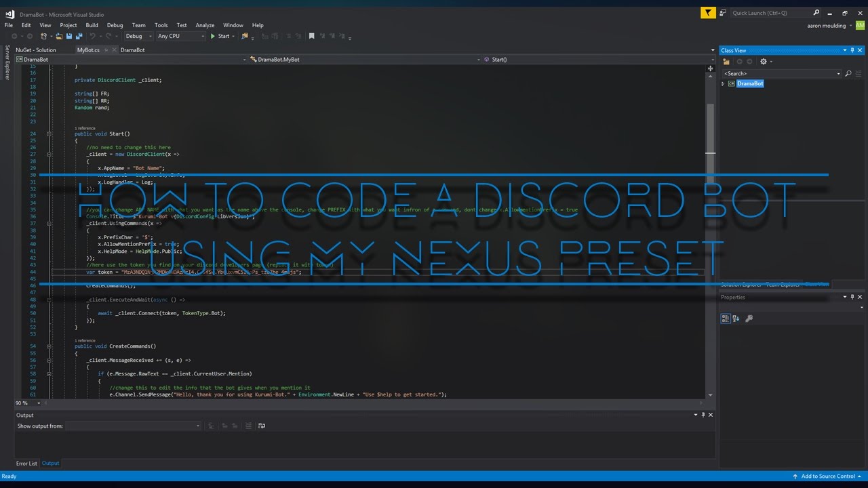Click the Navigate Backward toolbar icon

pyautogui.click(x=14, y=36)
